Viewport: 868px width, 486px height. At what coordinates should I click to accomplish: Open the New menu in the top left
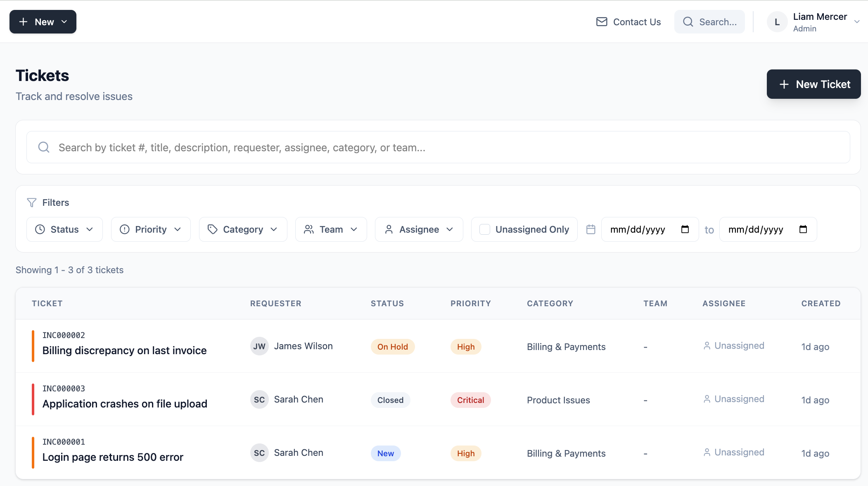pos(43,21)
